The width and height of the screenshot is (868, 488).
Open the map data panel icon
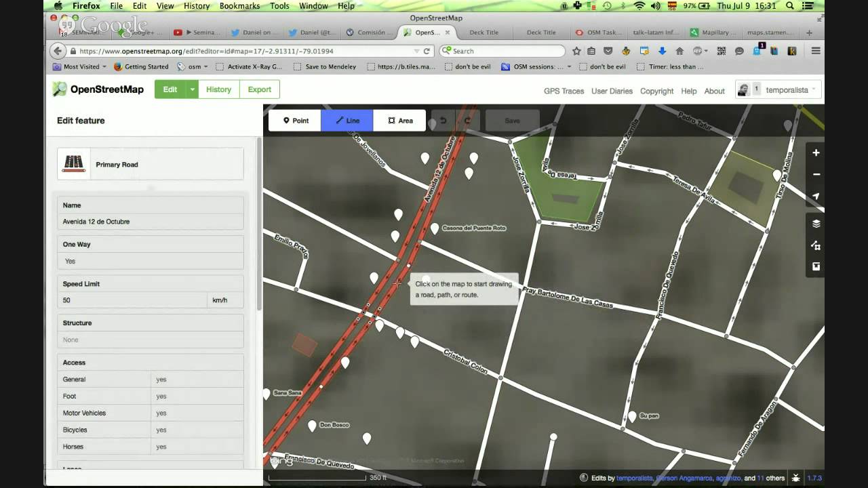point(816,245)
